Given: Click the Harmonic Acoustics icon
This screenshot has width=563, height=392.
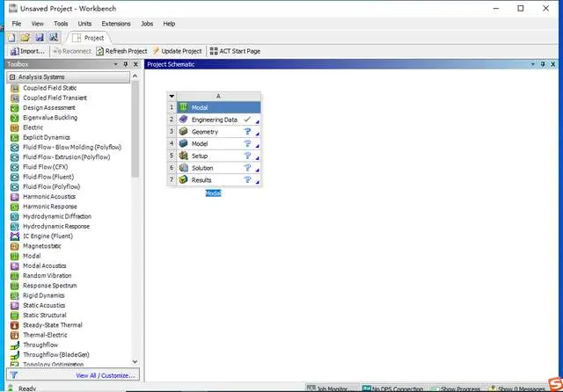Looking at the screenshot, I should 14,197.
